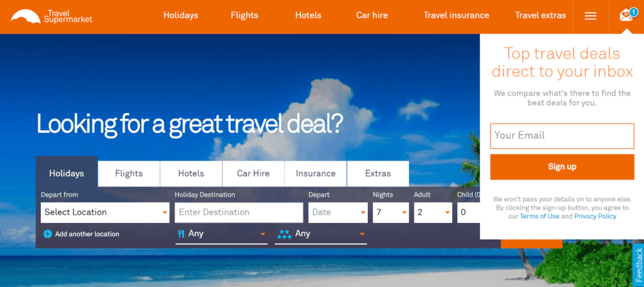Click the plus icon beside Add another location
Image resolution: width=644 pixels, height=287 pixels.
[x=48, y=234]
